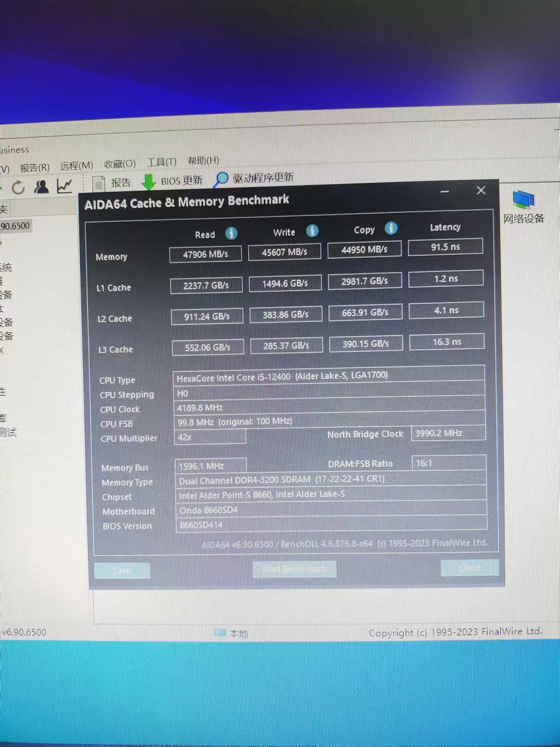Click L2 Cache Write value 383.86 GB/s
Screen dimensions: 560x747
click(x=285, y=314)
